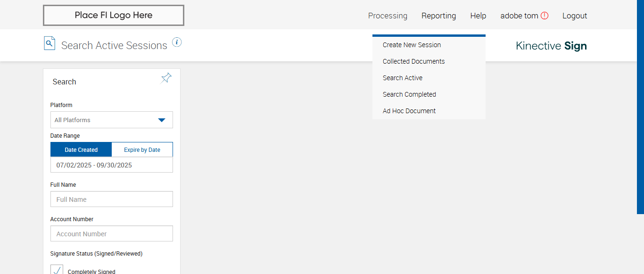Choose Collected Documents menu entry
The height and width of the screenshot is (274, 644).
[x=413, y=61]
